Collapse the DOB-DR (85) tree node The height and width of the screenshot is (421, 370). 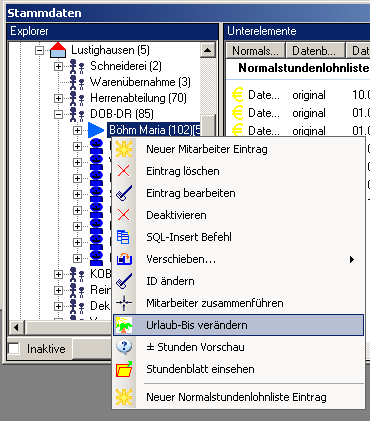tap(58, 114)
